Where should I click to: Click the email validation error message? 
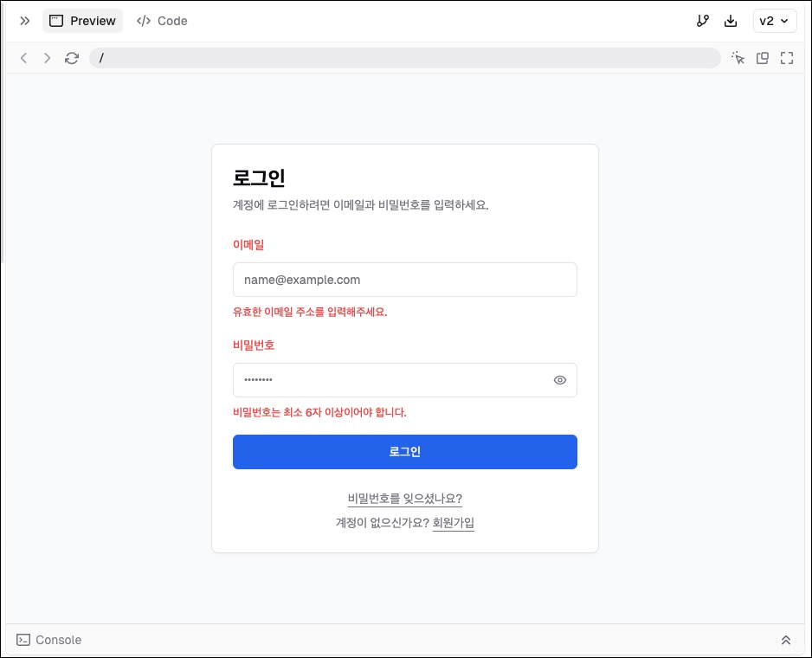point(310,312)
